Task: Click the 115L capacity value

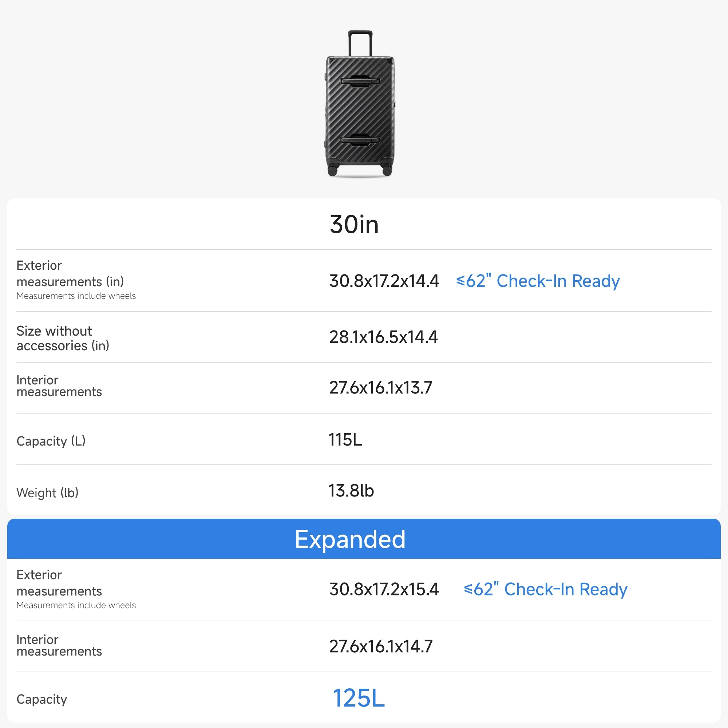Action: [x=345, y=440]
